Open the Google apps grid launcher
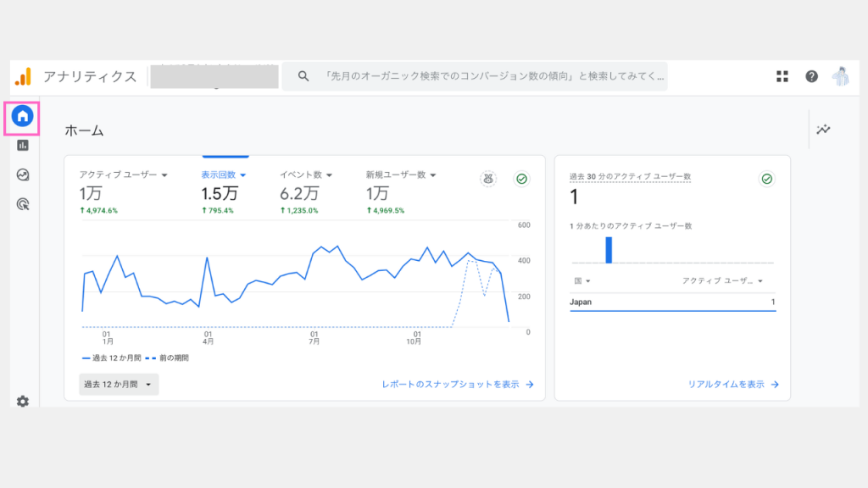 pos(782,76)
